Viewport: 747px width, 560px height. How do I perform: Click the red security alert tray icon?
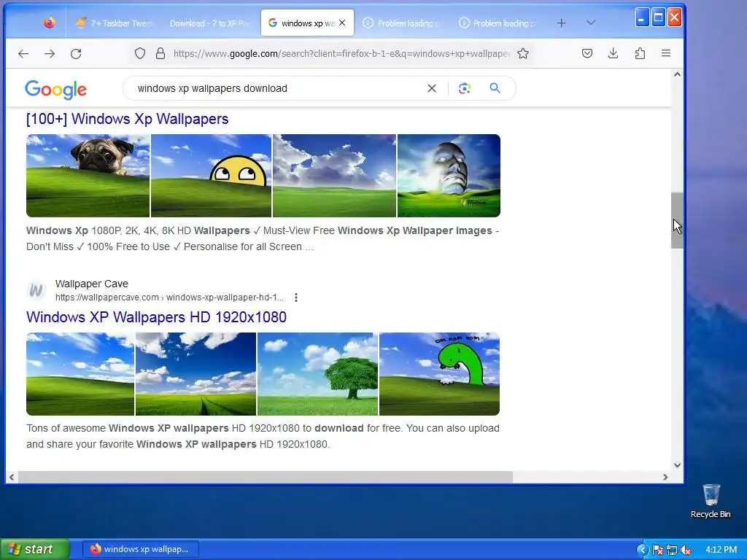click(658, 550)
